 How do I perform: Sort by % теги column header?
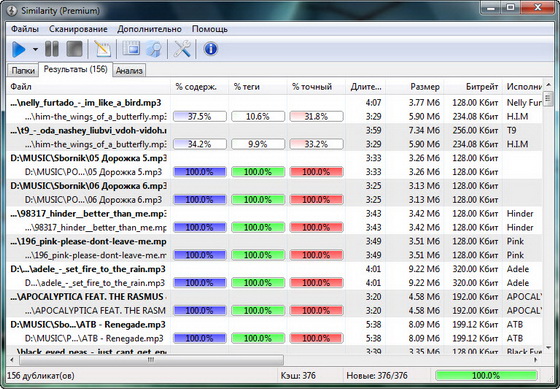pyautogui.click(x=258, y=86)
